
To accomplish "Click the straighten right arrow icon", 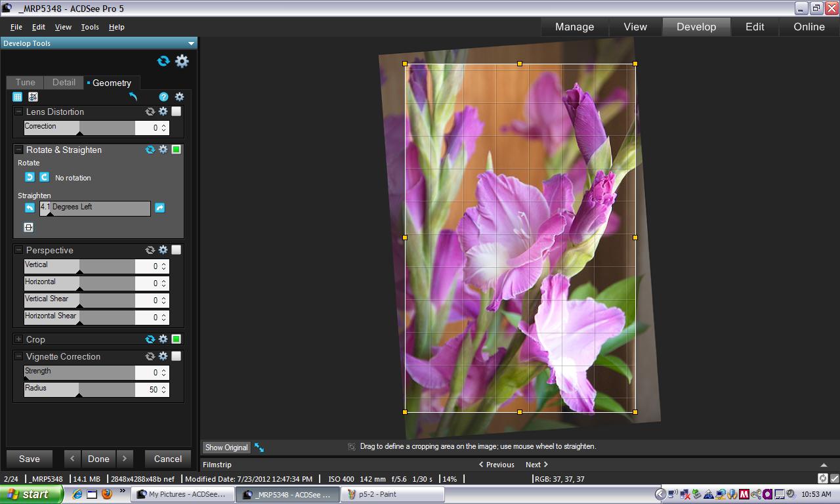I will (159, 208).
